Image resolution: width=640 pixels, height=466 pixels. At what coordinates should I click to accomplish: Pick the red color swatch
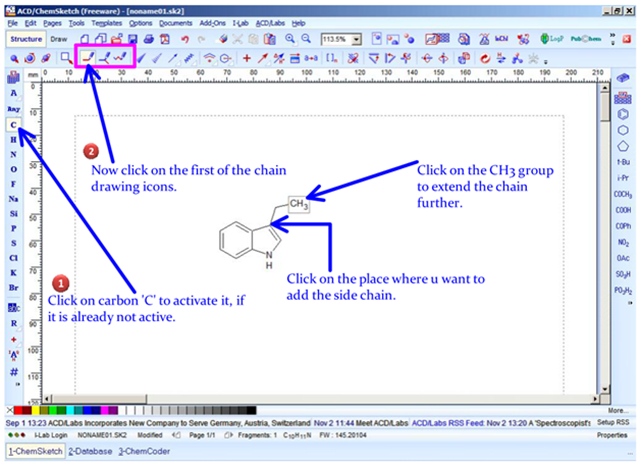coord(18,410)
